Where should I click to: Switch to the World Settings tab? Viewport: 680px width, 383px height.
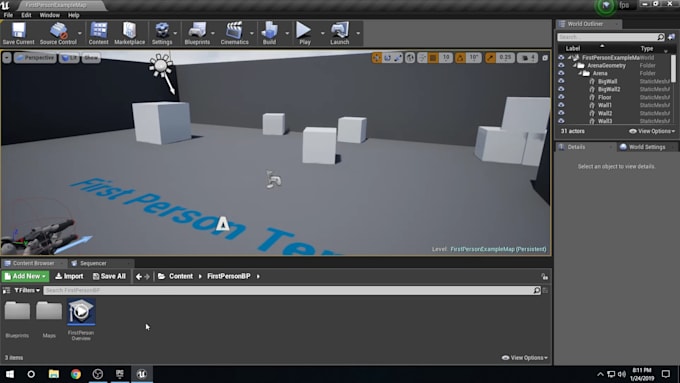[647, 147]
